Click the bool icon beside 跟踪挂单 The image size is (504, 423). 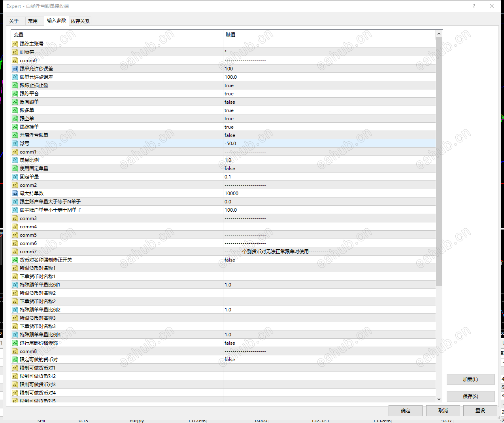pos(15,127)
